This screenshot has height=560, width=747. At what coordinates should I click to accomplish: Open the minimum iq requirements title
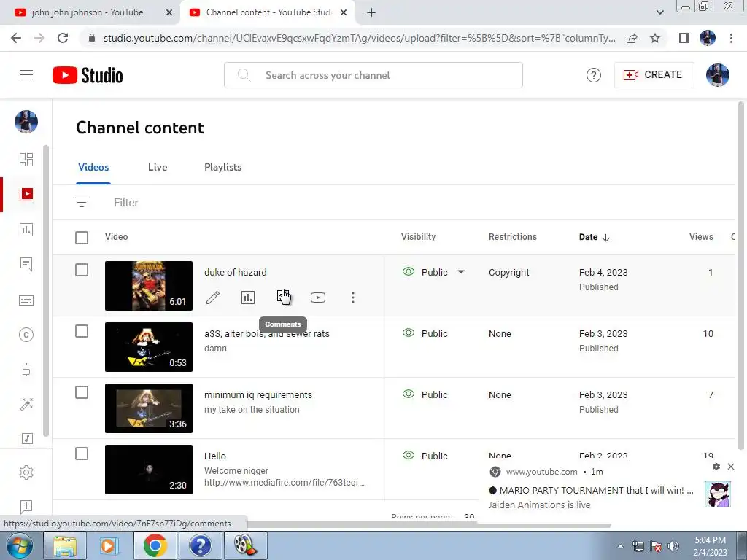[x=258, y=394]
